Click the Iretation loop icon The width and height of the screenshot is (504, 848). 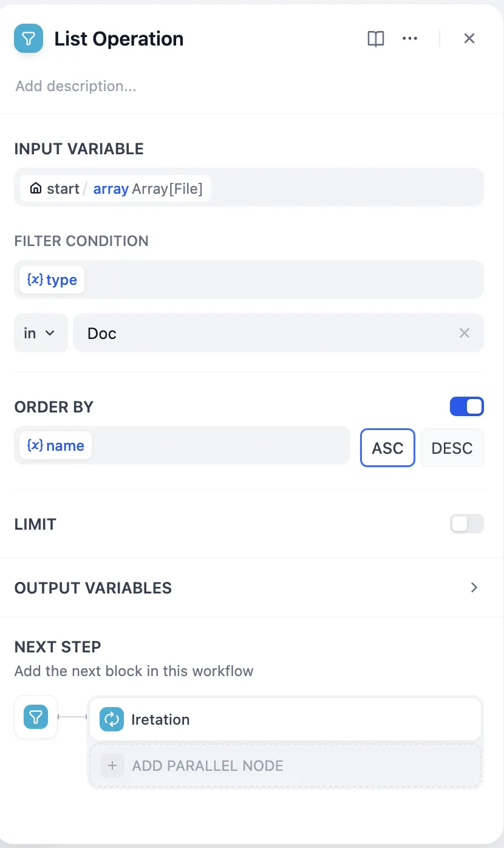[111, 719]
